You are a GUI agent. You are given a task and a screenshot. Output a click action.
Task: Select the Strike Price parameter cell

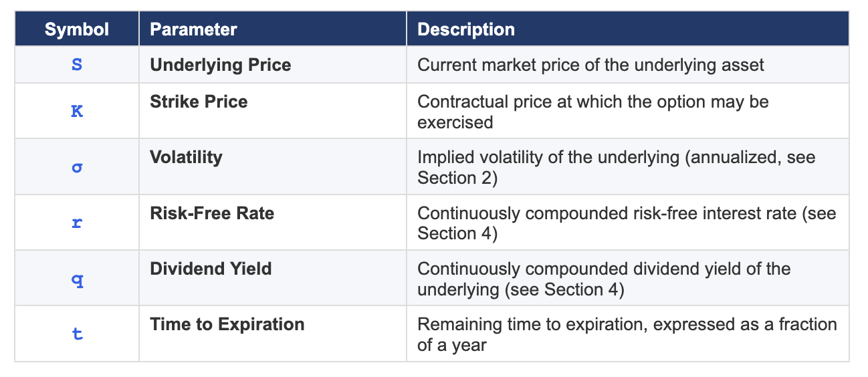273,111
